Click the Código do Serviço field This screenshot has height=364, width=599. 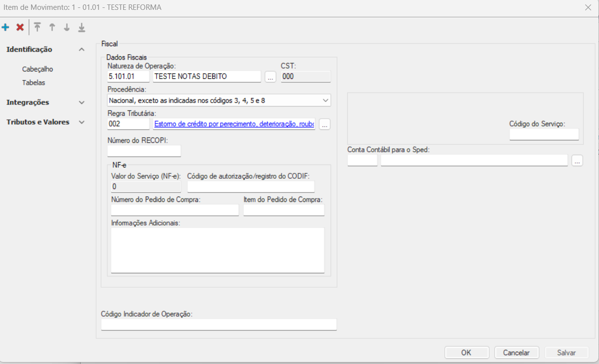point(544,134)
